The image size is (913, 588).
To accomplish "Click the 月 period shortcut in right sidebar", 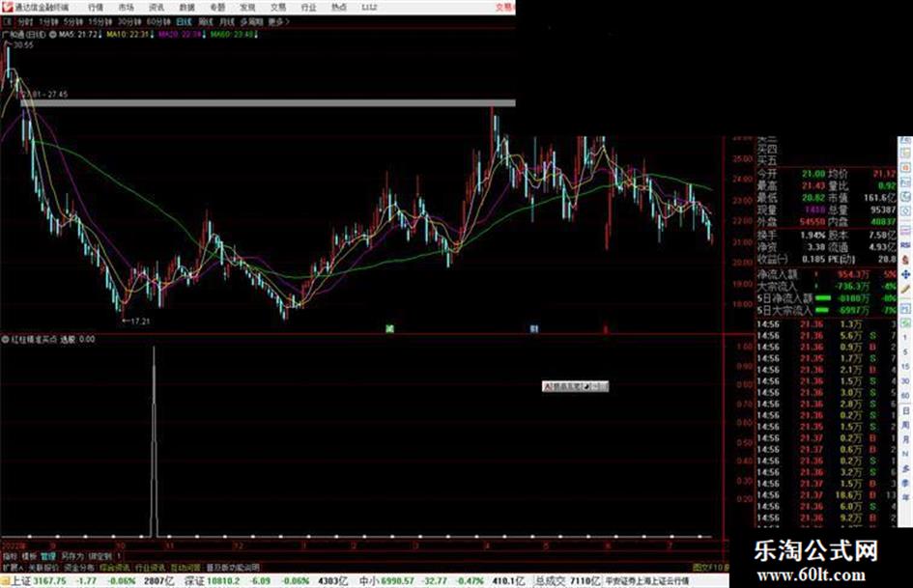I will point(905,439).
